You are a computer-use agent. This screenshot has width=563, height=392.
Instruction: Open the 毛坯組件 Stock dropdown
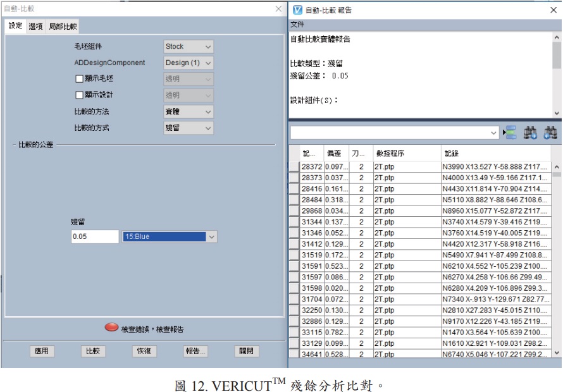[x=189, y=47]
